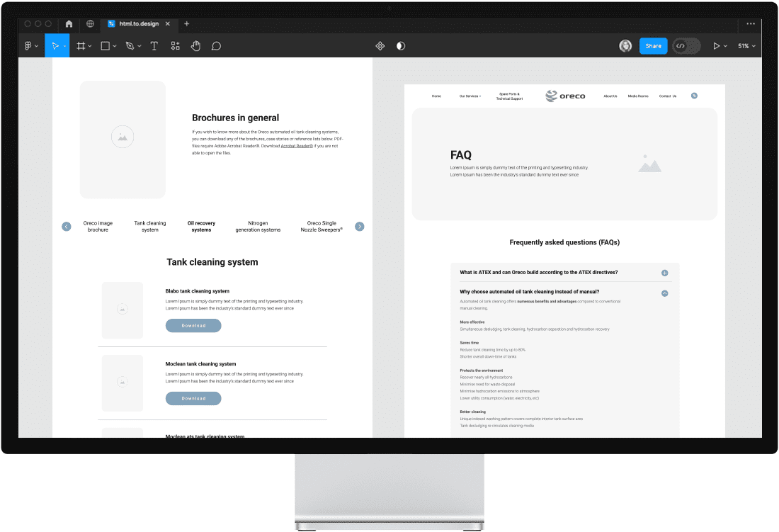The image size is (779, 532).
Task: Click the create component icon
Action: tap(380, 46)
